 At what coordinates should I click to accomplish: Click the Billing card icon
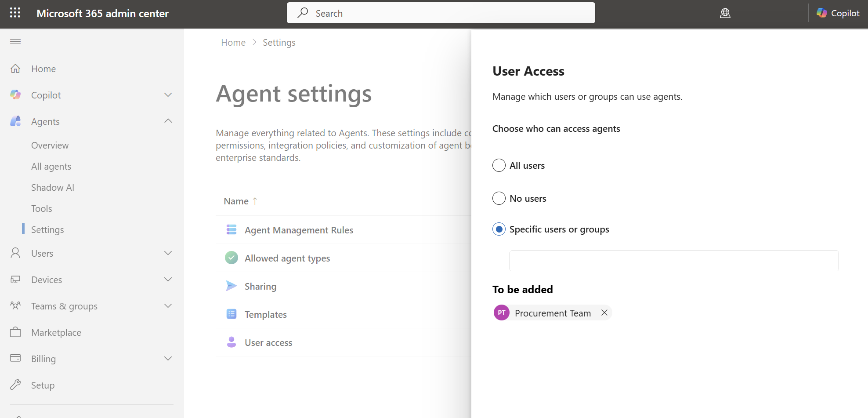[15, 358]
